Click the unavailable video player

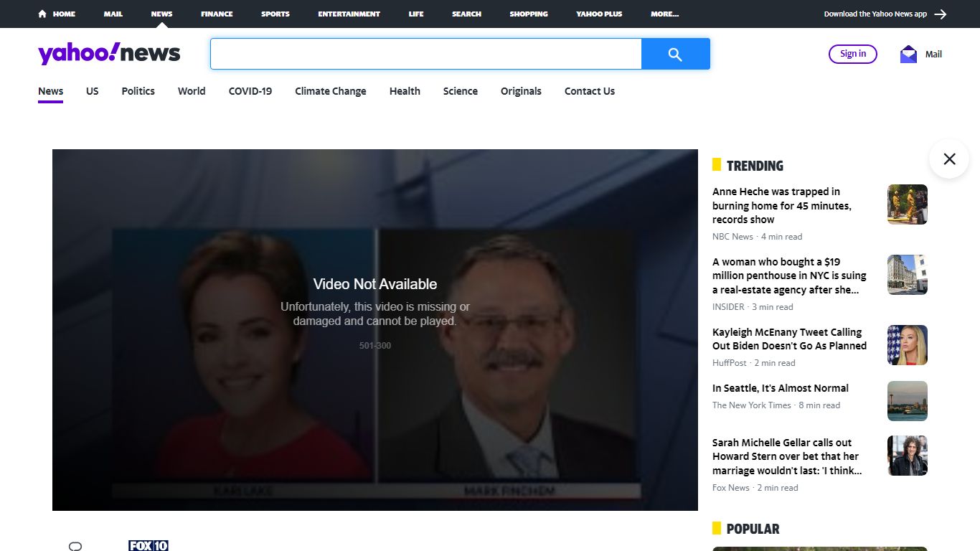pos(375,330)
